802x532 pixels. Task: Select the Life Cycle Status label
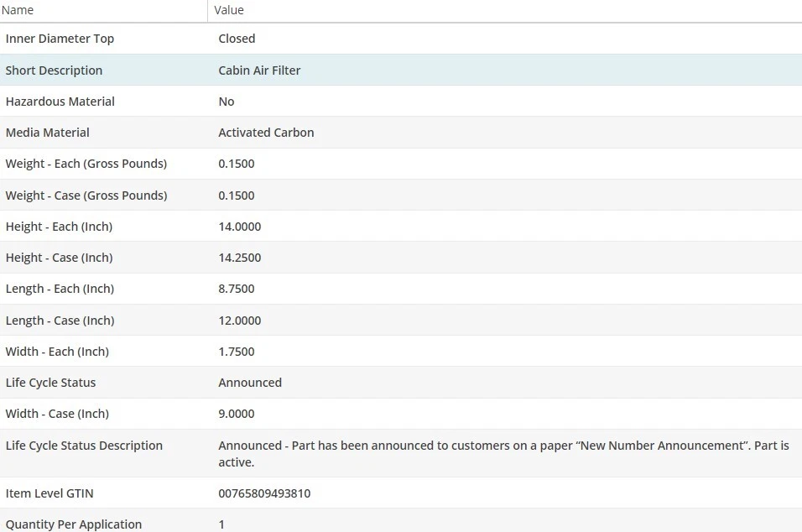coord(50,383)
